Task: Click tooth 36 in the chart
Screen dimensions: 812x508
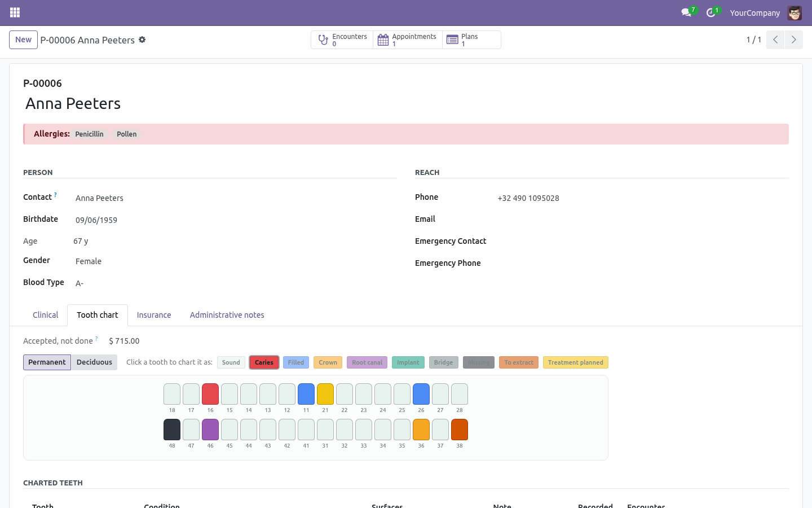Action: click(x=421, y=430)
